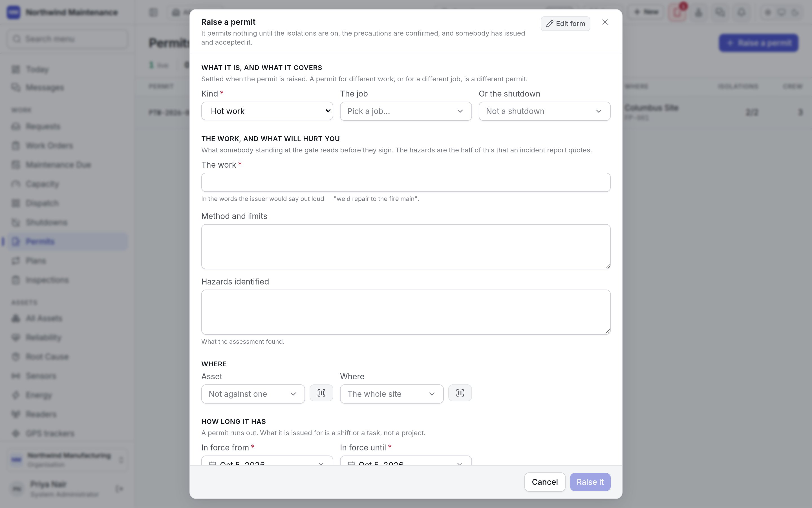
Task: Open Inspections in the sidebar
Action: 67,280
